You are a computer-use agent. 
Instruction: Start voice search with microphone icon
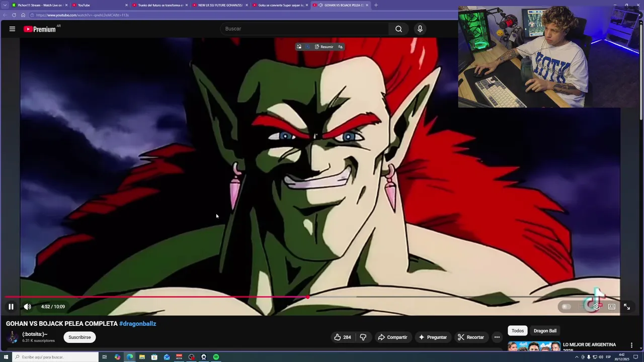tap(420, 29)
